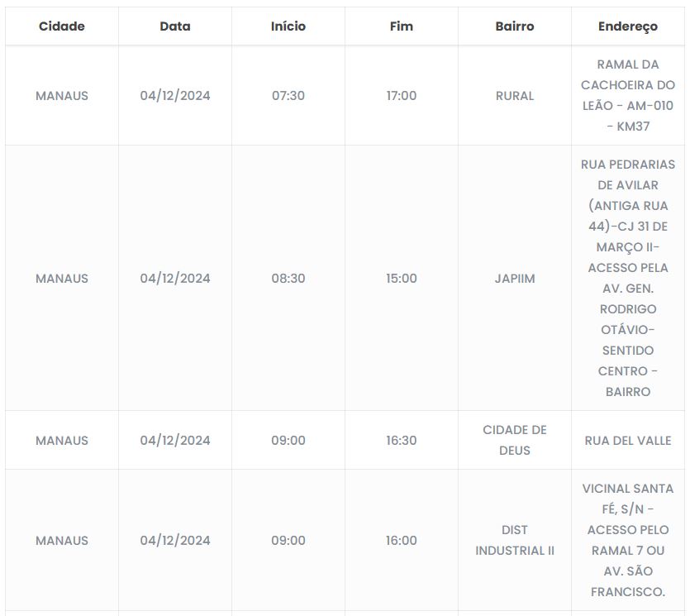Select the CIDADE DE DEUS neighborhood cell
The height and width of the screenshot is (616, 690).
pos(515,441)
